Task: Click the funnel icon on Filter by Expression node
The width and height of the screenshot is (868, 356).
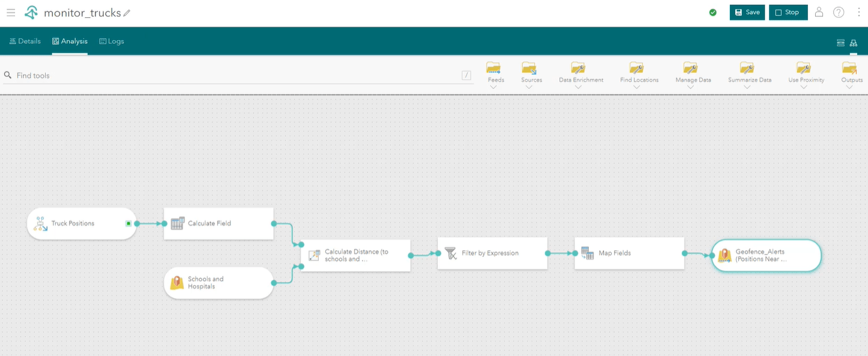Action: click(451, 253)
